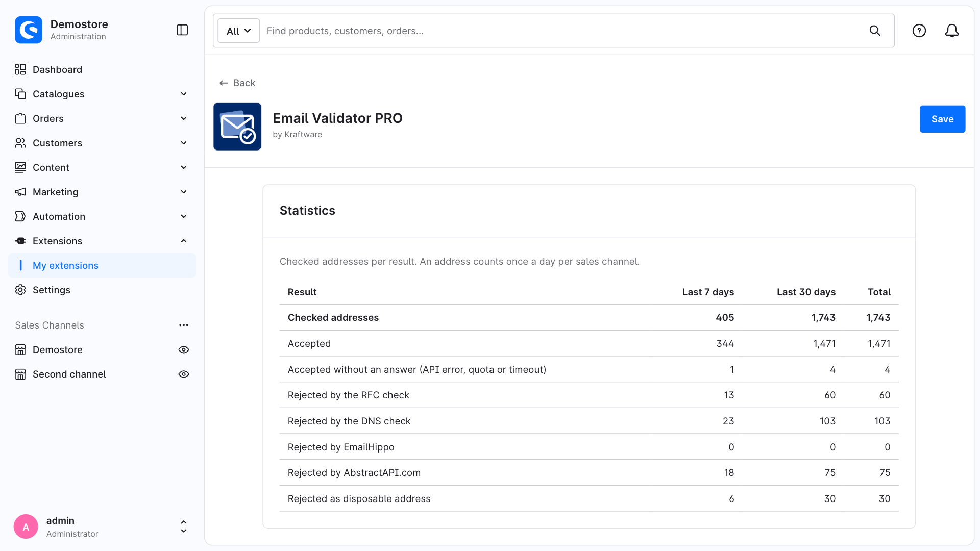Expand the Content menu chevron
980x551 pixels.
click(x=184, y=167)
